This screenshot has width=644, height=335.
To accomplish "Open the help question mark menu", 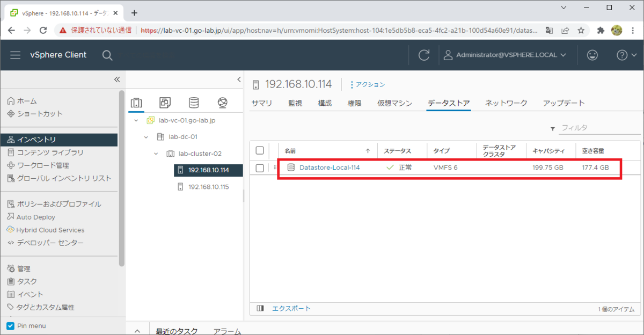I will pos(627,55).
